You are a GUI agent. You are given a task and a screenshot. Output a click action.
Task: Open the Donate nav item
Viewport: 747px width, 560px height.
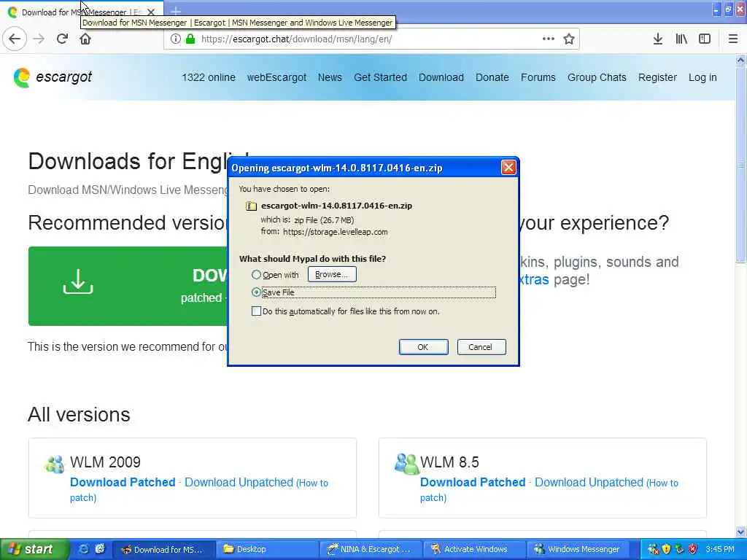tap(492, 77)
